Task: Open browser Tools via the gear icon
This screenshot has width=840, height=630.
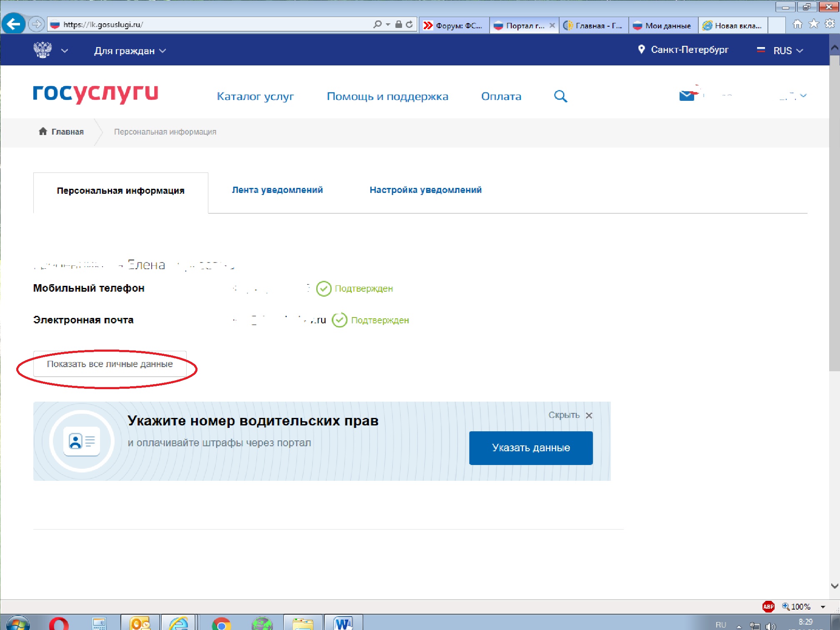Action: (x=830, y=24)
